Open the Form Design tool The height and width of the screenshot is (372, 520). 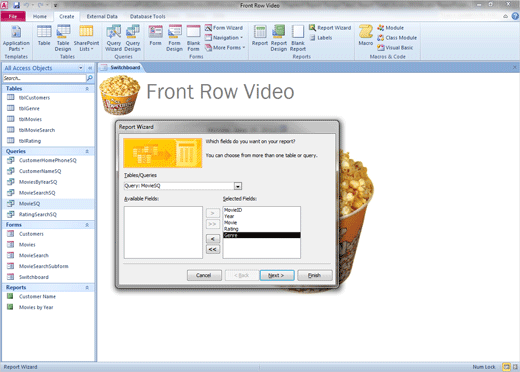[174, 38]
